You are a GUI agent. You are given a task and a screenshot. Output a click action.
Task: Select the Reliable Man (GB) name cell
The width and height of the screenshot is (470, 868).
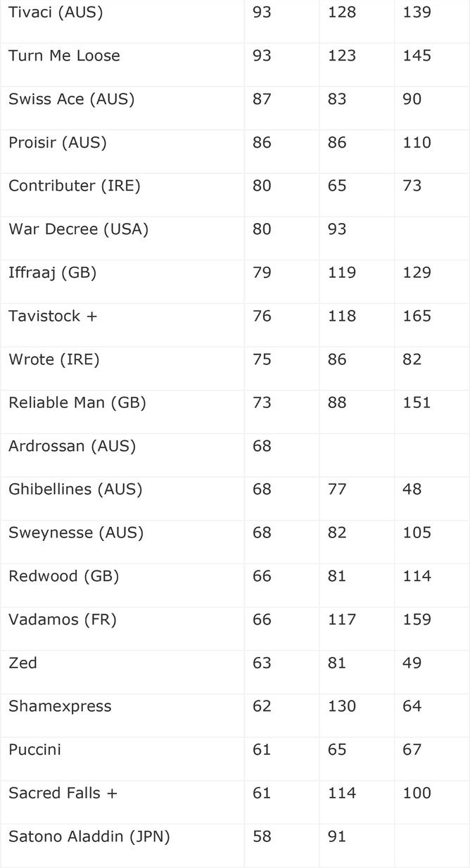(x=77, y=403)
